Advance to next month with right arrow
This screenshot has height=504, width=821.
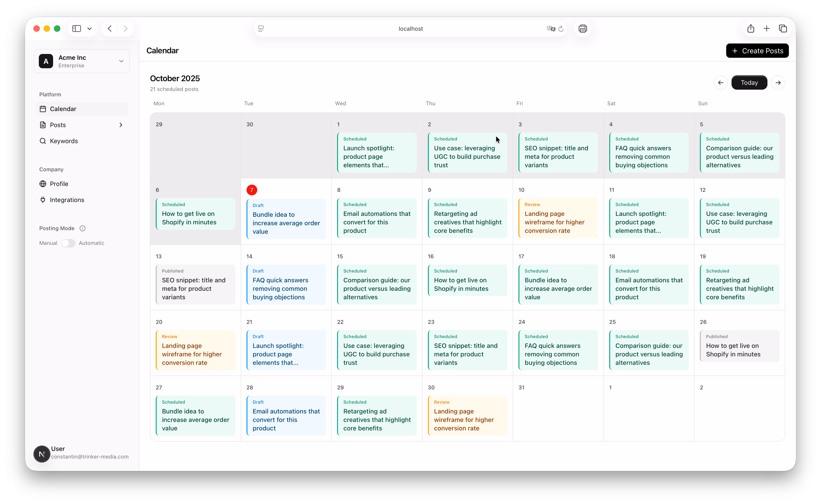(x=778, y=83)
